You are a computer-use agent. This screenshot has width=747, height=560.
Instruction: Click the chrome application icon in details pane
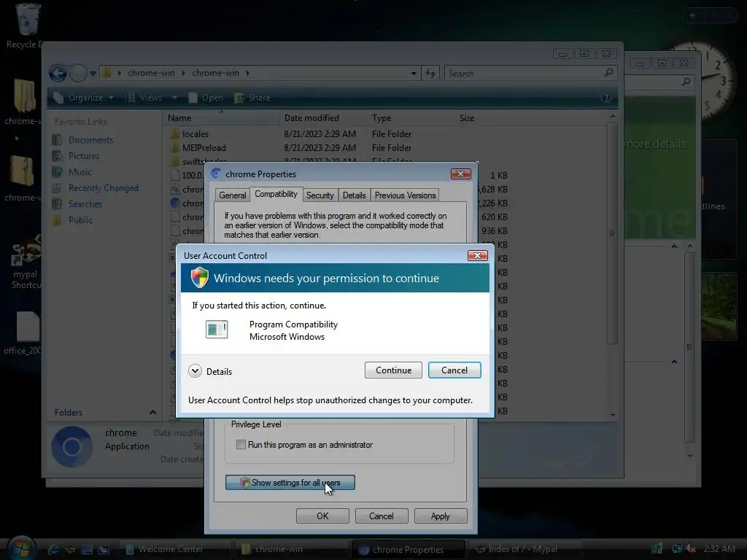(x=72, y=447)
